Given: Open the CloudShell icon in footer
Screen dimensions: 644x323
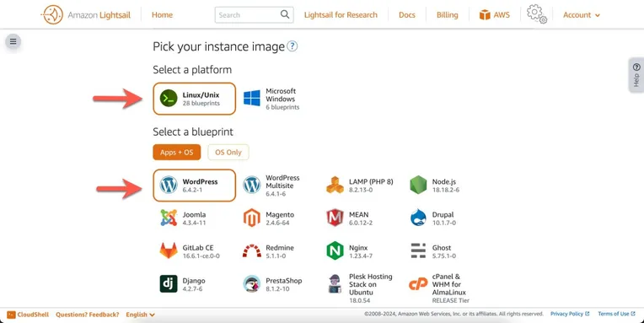Looking at the screenshot, I should point(11,315).
